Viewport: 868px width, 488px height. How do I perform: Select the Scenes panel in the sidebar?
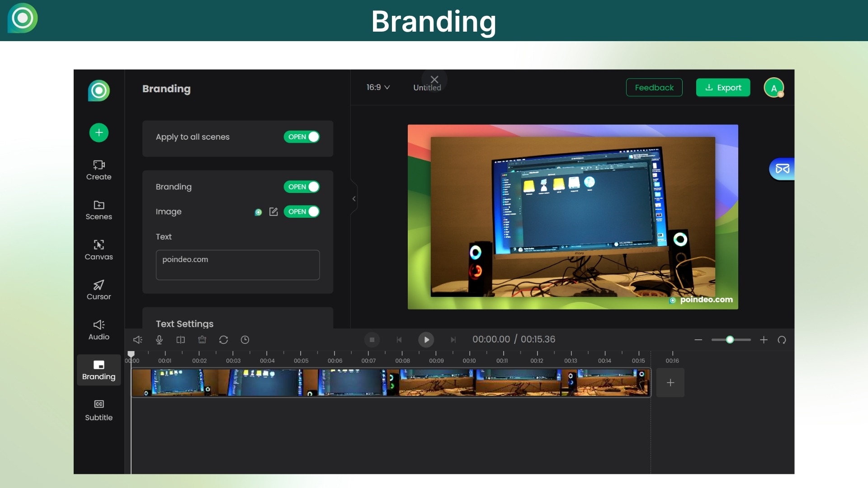coord(99,210)
